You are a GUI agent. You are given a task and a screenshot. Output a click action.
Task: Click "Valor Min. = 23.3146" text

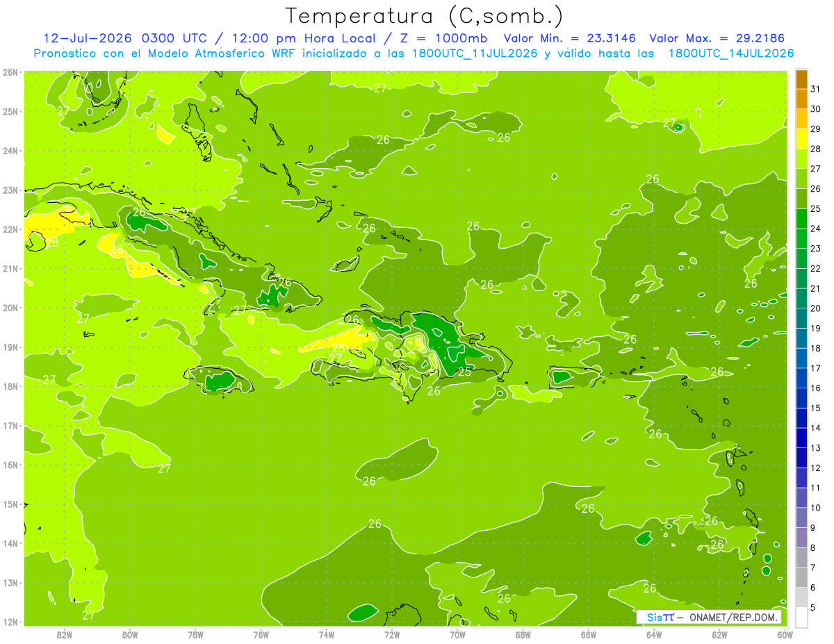tap(570, 38)
